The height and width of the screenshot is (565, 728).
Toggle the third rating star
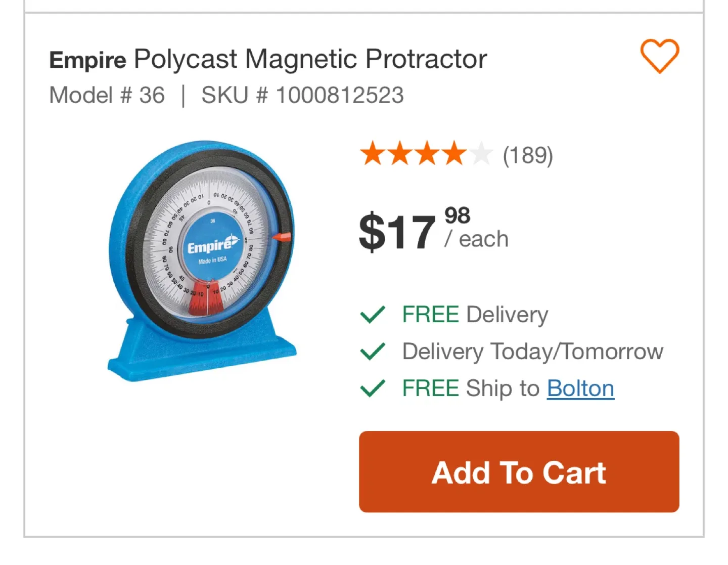click(426, 155)
